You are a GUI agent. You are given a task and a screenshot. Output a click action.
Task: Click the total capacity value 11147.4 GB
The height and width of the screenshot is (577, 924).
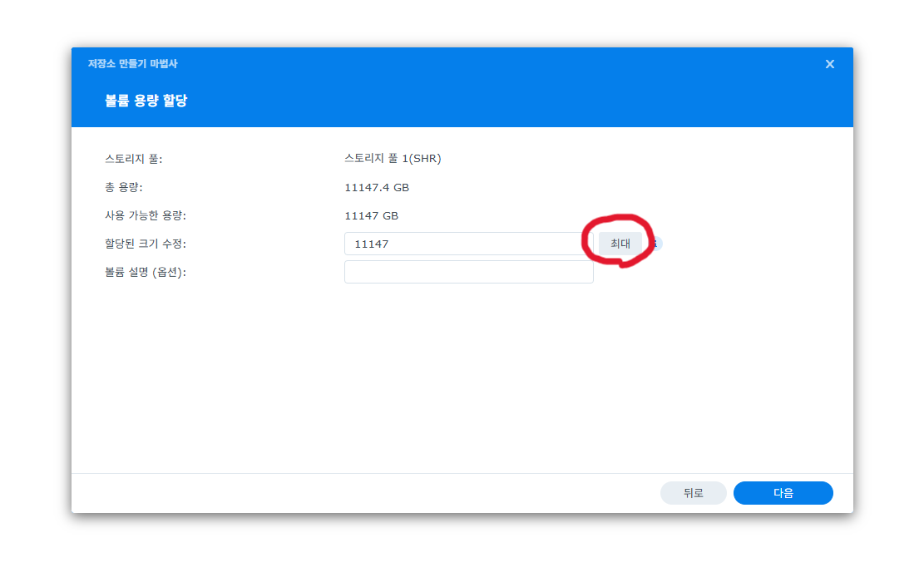pos(377,187)
